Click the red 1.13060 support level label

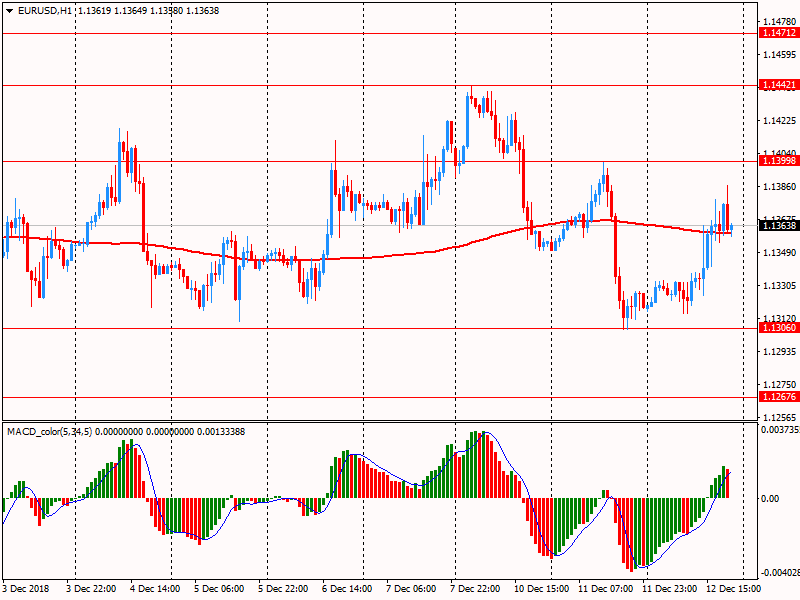click(x=778, y=328)
